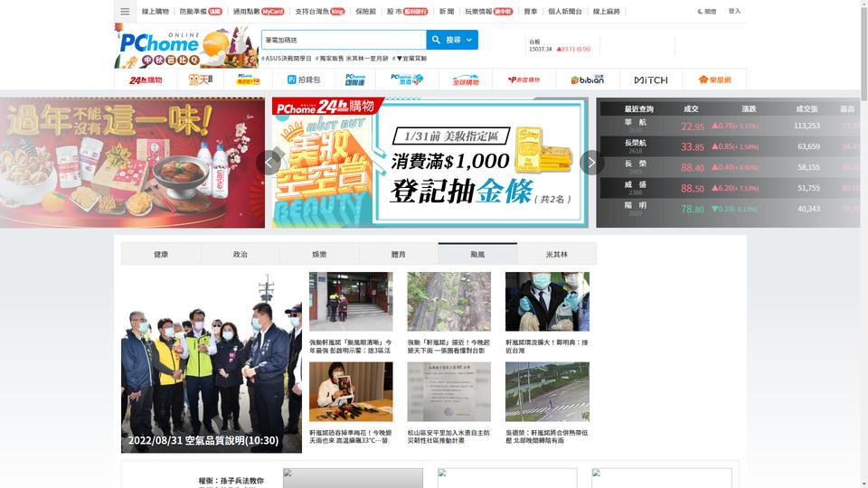Open 通用點數 MyCard menu item
The height and width of the screenshot is (488, 868).
click(259, 11)
